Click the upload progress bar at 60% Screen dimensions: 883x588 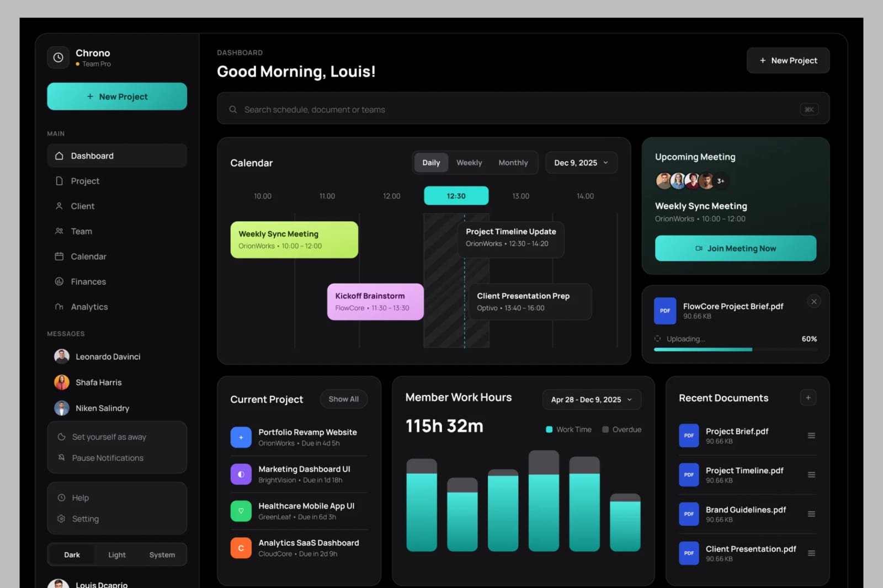[735, 350]
